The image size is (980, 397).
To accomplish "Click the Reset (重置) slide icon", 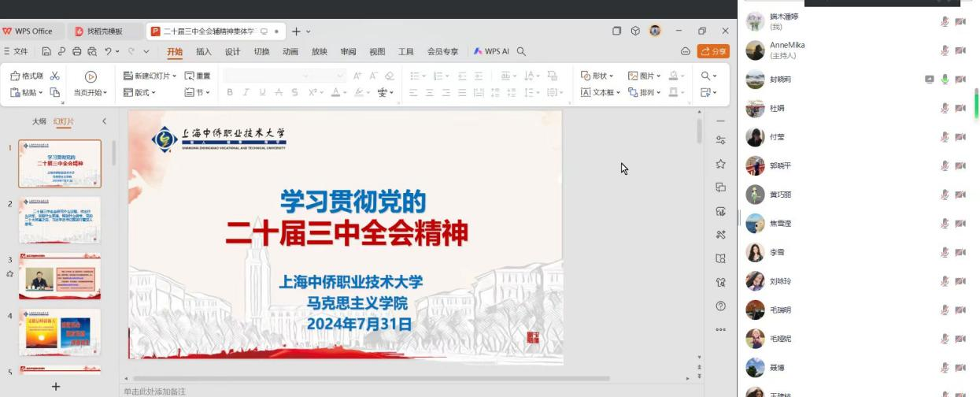I will pyautogui.click(x=197, y=76).
